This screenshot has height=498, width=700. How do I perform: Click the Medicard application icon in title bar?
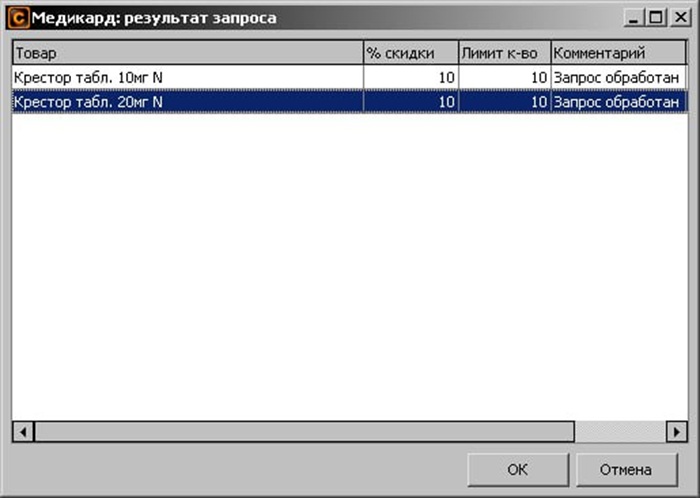(17, 17)
